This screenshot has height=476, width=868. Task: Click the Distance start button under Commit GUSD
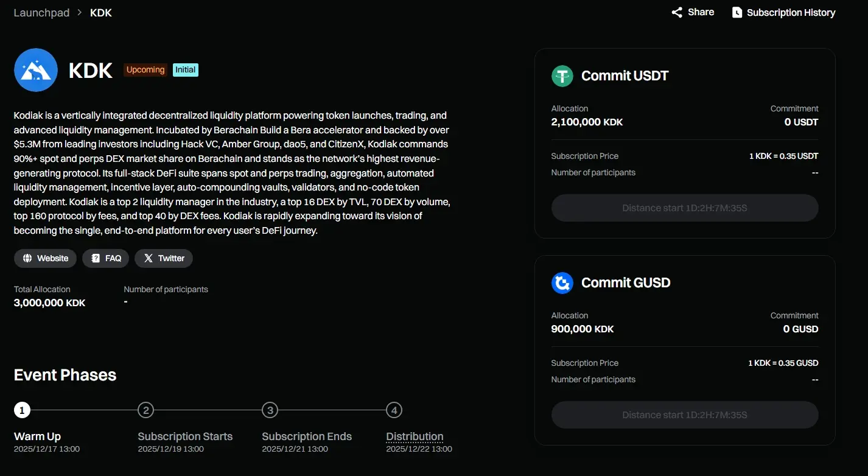pyautogui.click(x=685, y=415)
